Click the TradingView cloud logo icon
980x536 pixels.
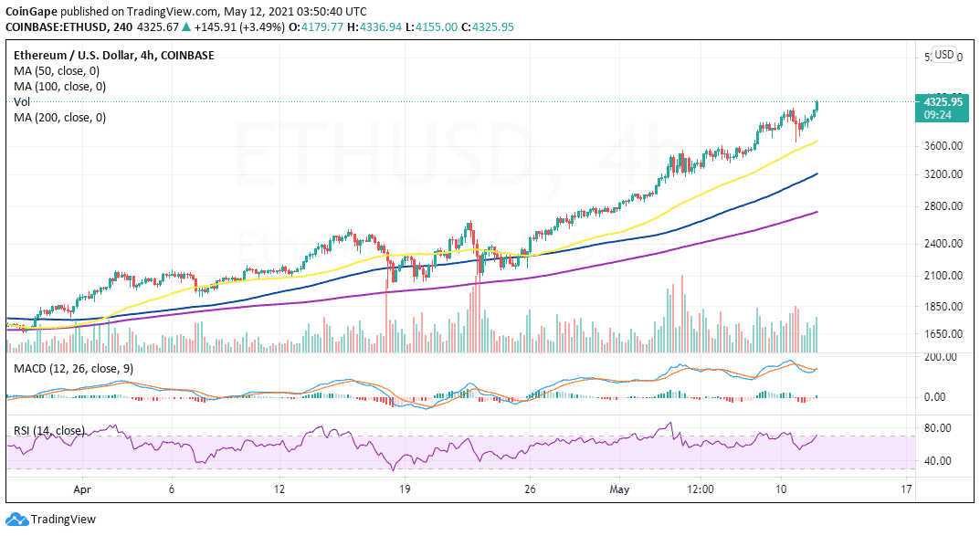point(16,520)
